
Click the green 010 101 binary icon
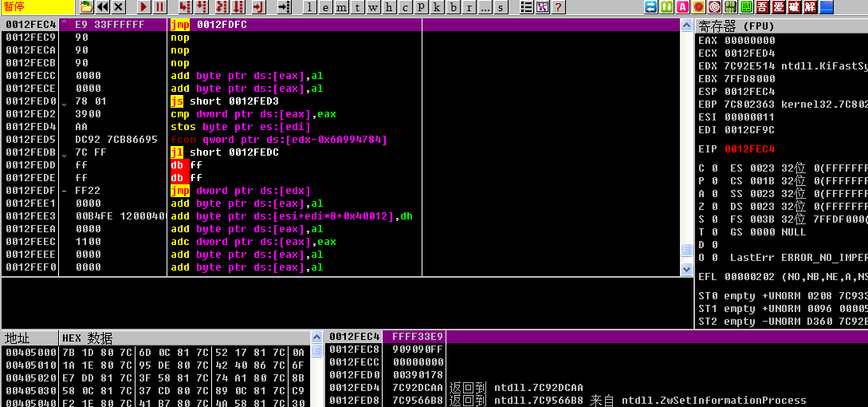(730, 7)
